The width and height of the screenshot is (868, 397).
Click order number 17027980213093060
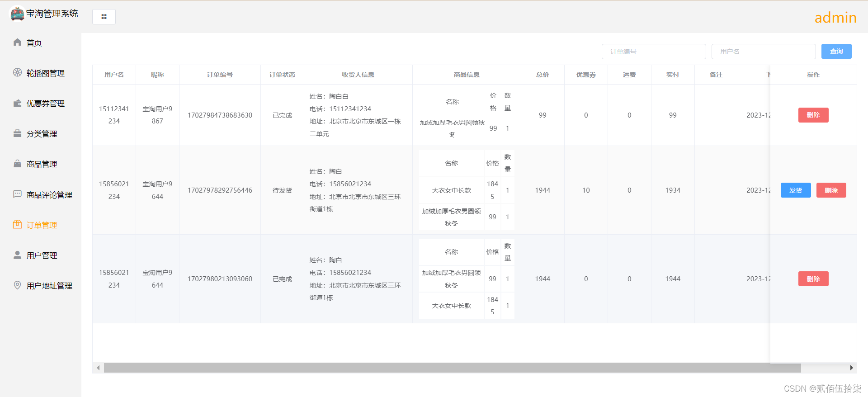pos(220,279)
